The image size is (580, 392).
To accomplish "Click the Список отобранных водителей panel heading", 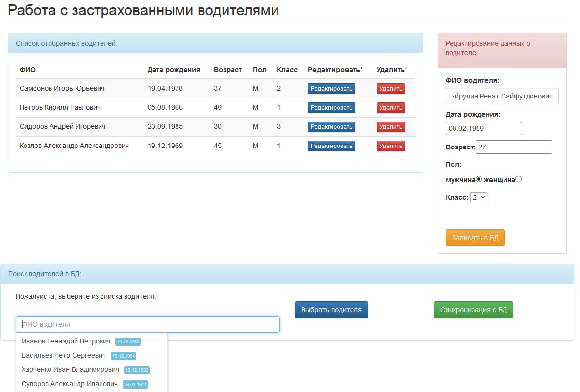I will 67,43.
